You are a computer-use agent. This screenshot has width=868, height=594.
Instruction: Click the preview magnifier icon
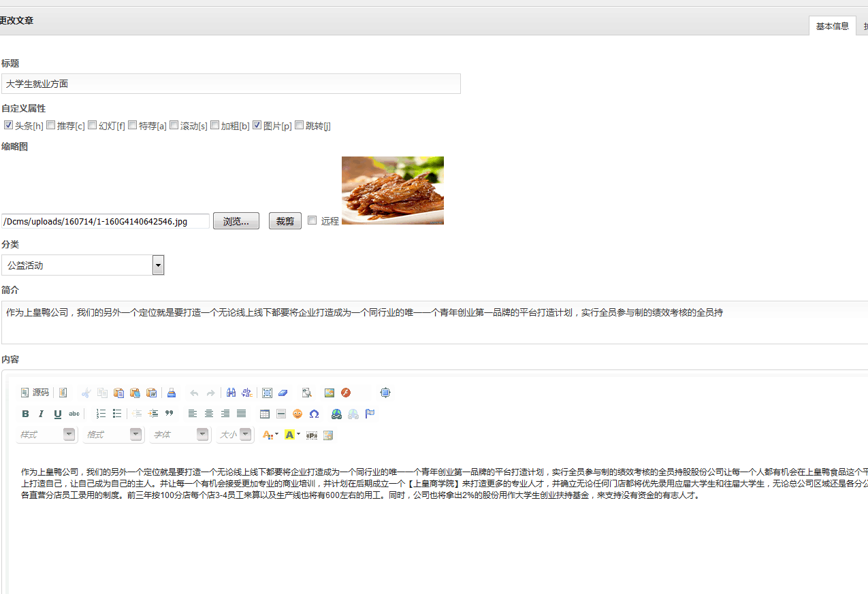(306, 393)
